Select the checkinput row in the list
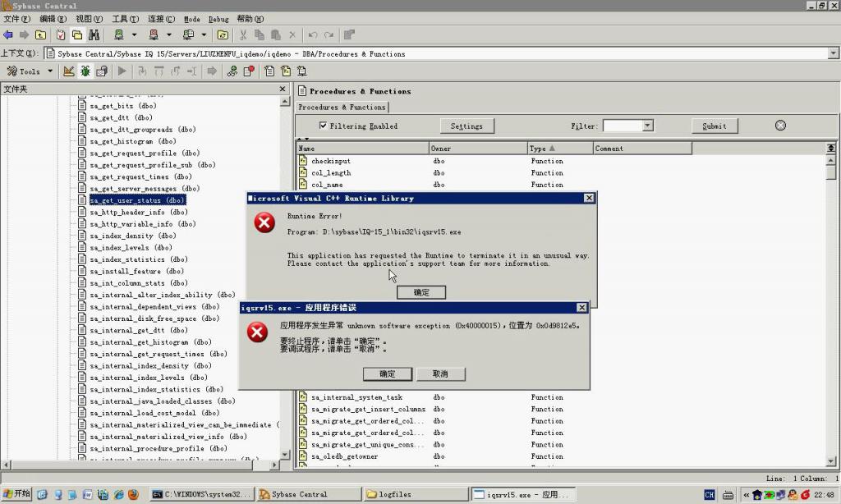 point(330,161)
